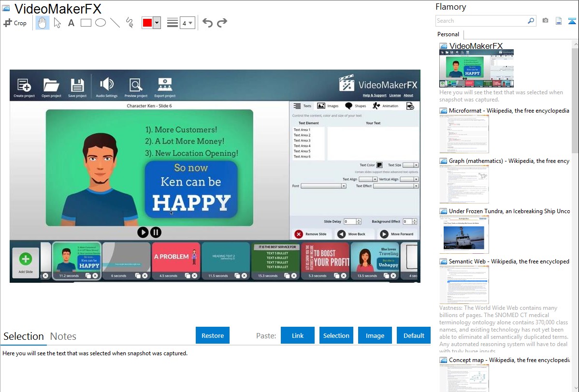Expand the line width dropdown
579x392 pixels.
187,23
